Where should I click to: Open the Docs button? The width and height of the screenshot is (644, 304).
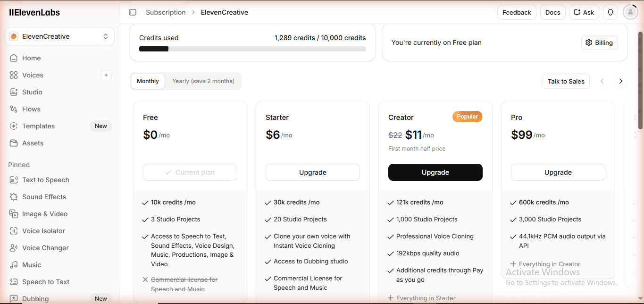pyautogui.click(x=552, y=12)
